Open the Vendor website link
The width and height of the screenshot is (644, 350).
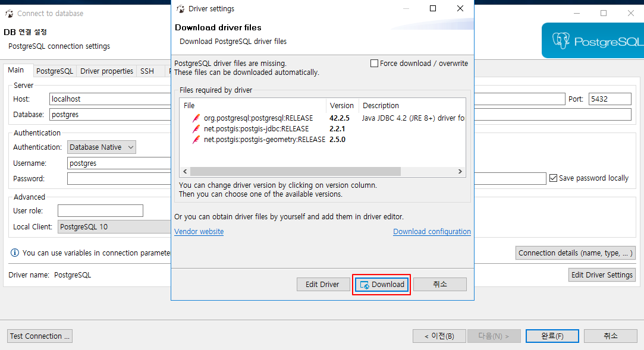tap(199, 231)
